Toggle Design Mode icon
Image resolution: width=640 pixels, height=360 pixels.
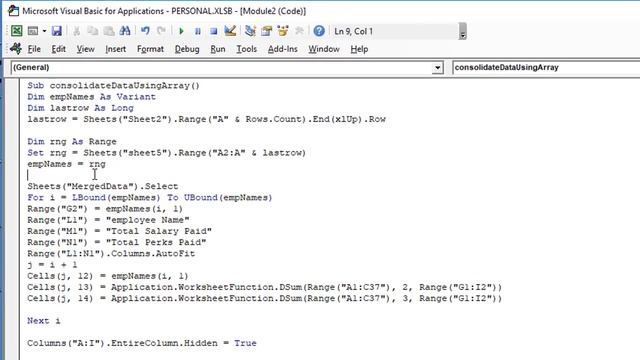tap(230, 31)
